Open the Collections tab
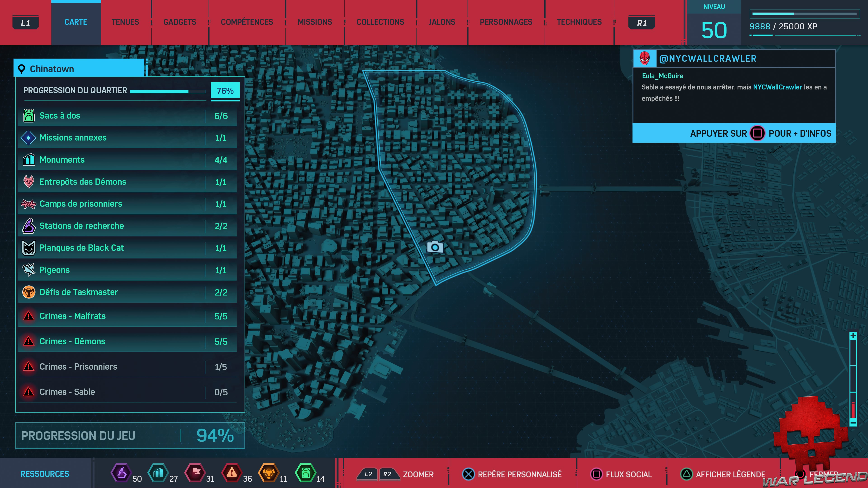 pos(380,22)
